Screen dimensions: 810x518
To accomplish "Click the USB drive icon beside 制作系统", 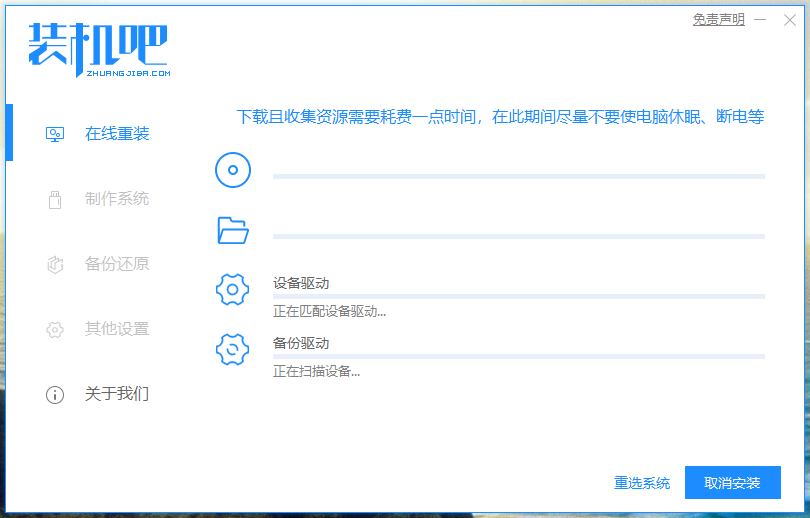I will click(x=55, y=199).
